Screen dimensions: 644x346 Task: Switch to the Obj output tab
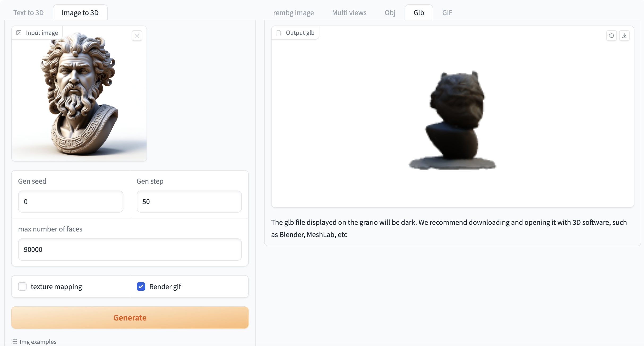pyautogui.click(x=390, y=13)
